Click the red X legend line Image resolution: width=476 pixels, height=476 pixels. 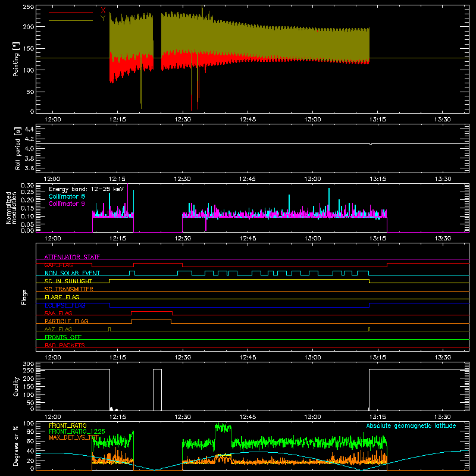coord(71,12)
